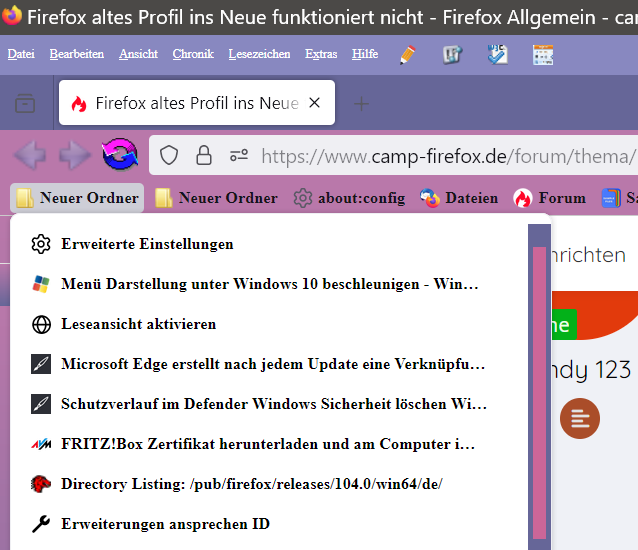This screenshot has height=550, width=638.
Task: Close the current tab
Action: [315, 103]
